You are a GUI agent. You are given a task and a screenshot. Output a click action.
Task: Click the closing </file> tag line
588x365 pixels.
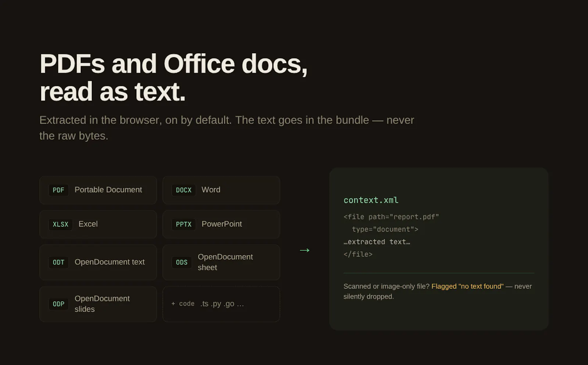[x=358, y=254]
